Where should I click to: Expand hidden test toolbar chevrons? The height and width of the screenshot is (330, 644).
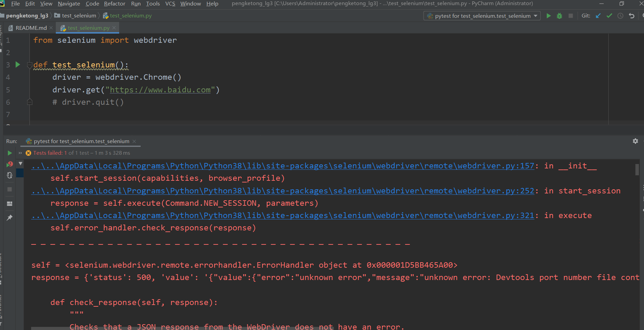[x=20, y=153]
